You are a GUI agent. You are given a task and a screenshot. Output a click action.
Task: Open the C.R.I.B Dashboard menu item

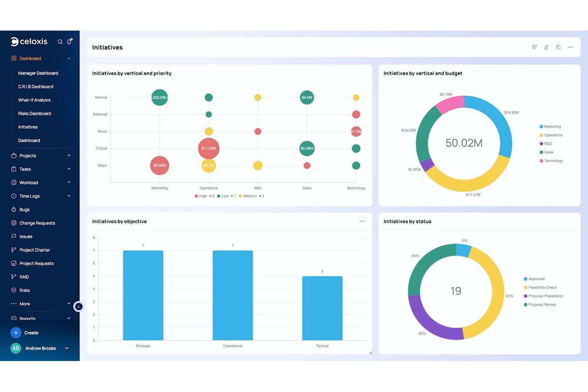coord(36,87)
